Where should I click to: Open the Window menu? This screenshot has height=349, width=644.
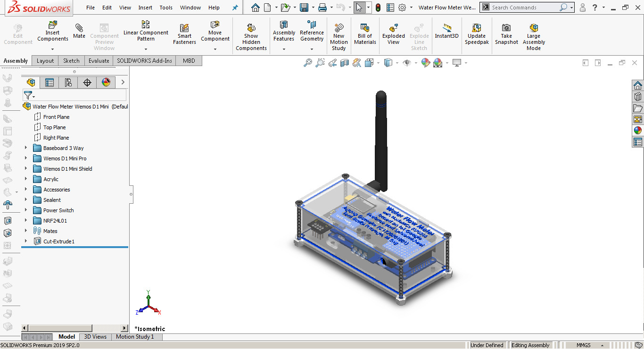pyautogui.click(x=190, y=8)
